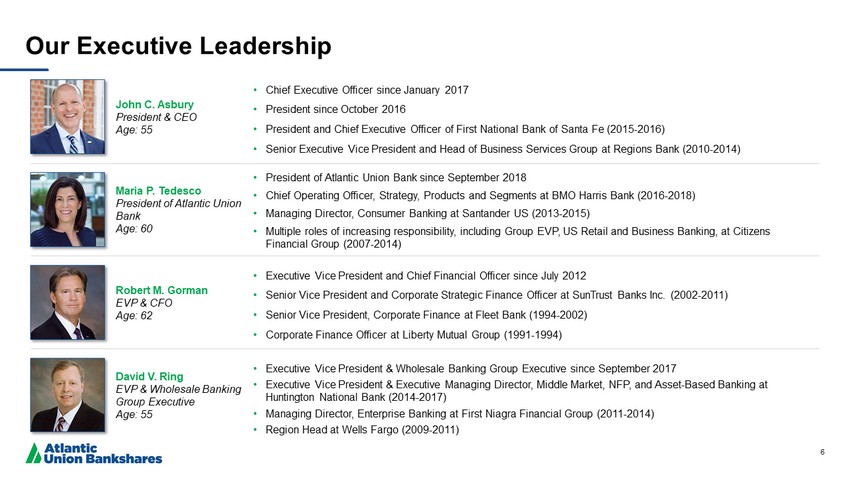The height and width of the screenshot is (478, 850).
Task: Click the name David V. Ring
Action: pyautogui.click(x=150, y=377)
